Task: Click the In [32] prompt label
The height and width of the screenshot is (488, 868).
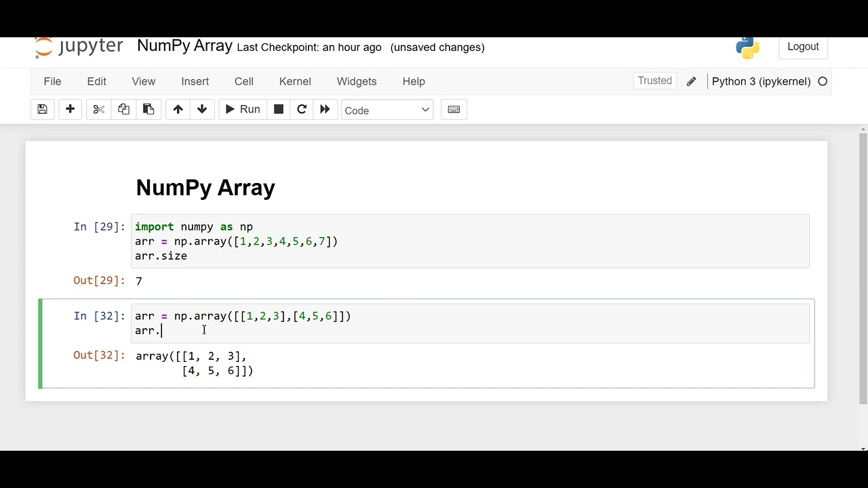Action: point(99,317)
